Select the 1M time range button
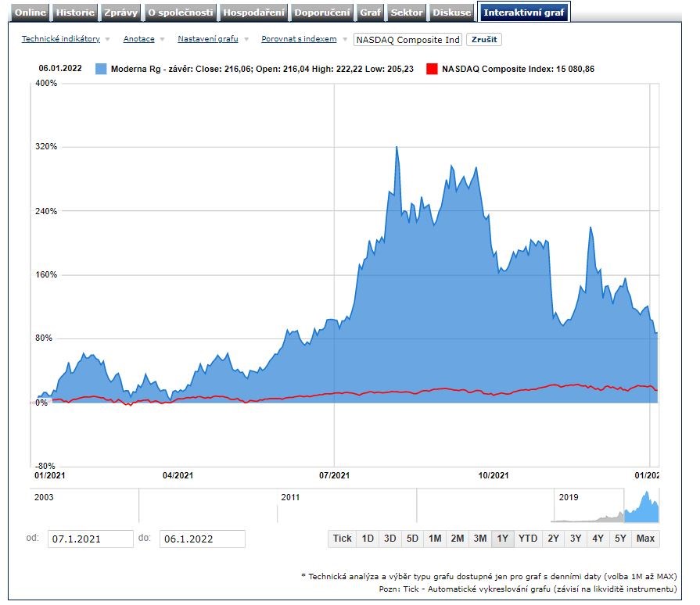This screenshot has width=700, height=605. (x=435, y=539)
